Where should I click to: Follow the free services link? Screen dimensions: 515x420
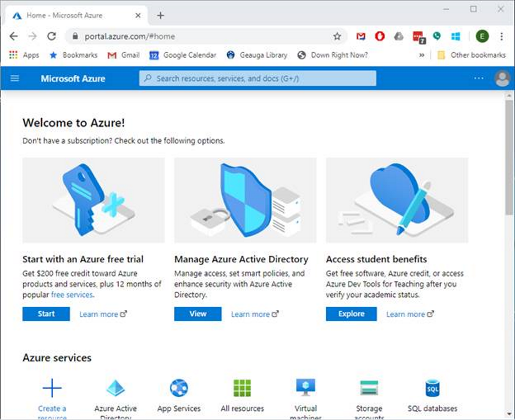[72, 295]
